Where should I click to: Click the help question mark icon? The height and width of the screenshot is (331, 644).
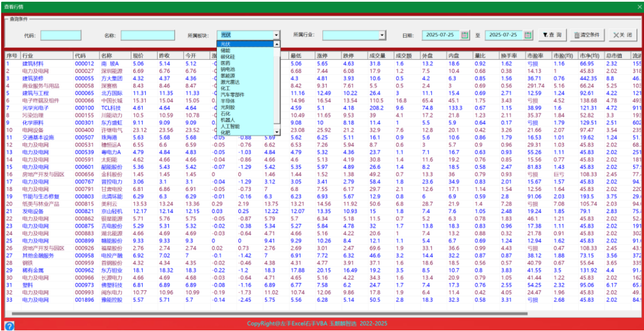point(10,326)
